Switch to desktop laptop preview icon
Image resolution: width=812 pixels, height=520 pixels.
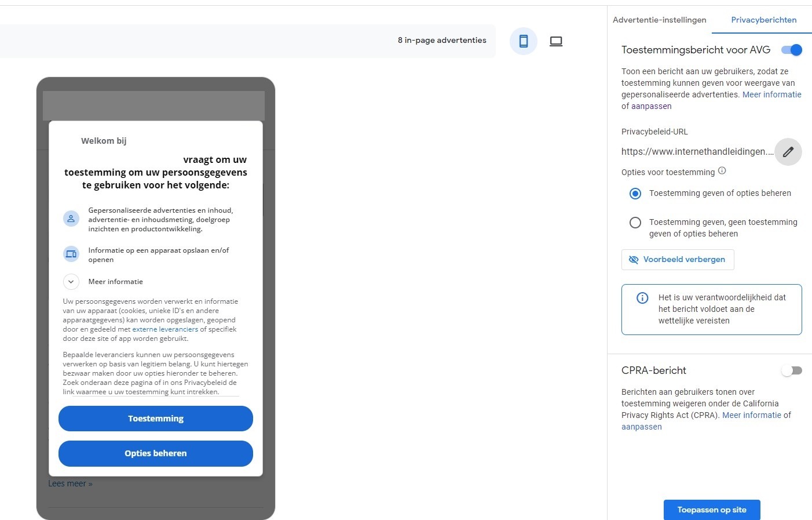tap(556, 41)
